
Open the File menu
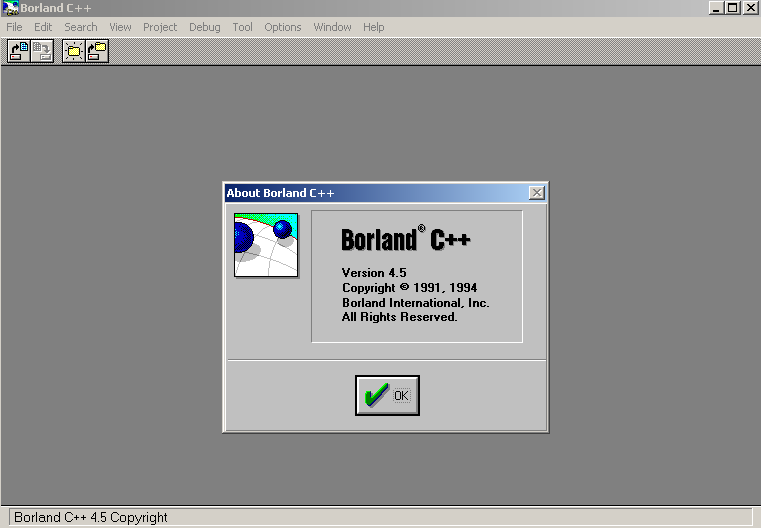tap(14, 27)
